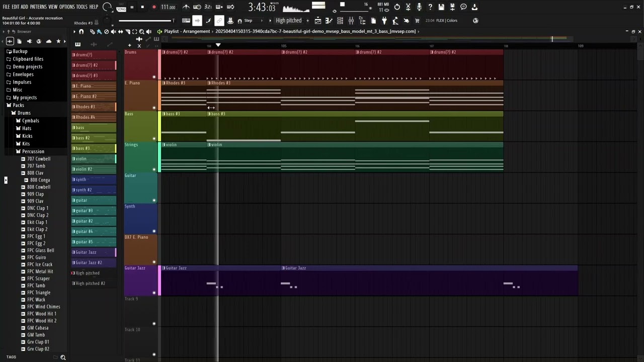Click the tempo field showing 111.000
Image resolution: width=644 pixels, height=362 pixels.
point(169,7)
